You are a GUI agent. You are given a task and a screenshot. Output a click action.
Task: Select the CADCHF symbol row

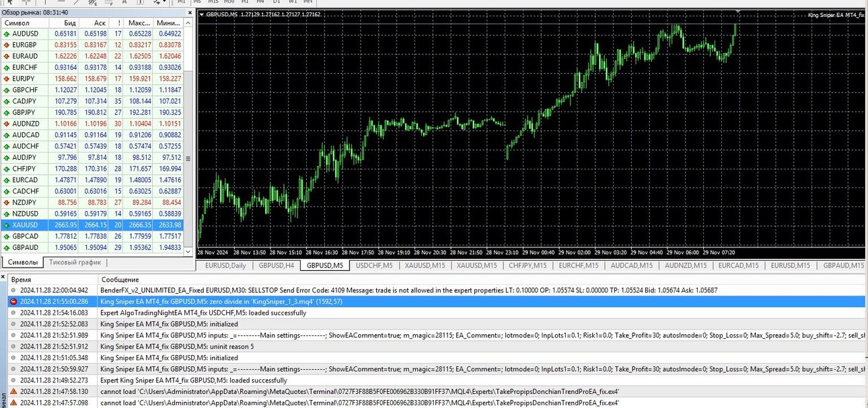pyautogui.click(x=92, y=191)
